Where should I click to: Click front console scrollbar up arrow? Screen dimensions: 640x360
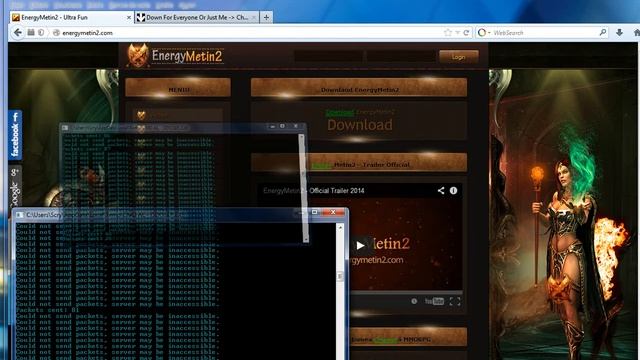click(x=340, y=227)
